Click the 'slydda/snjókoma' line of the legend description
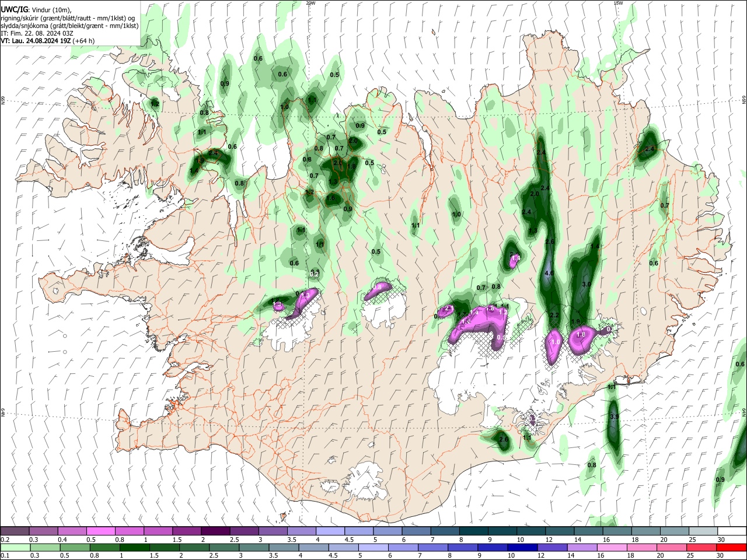 pos(69,26)
